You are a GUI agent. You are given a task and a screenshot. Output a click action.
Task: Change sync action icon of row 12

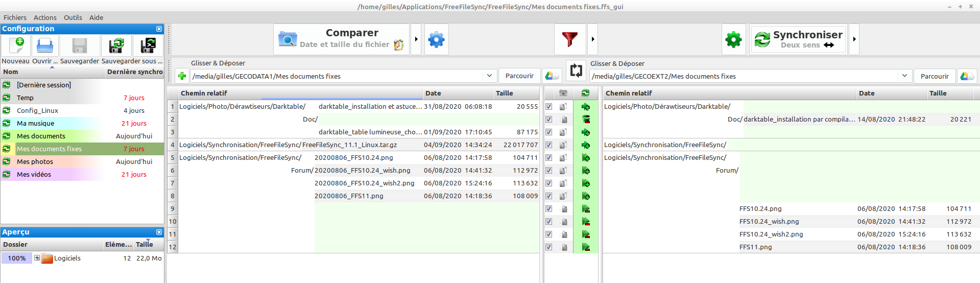586,247
